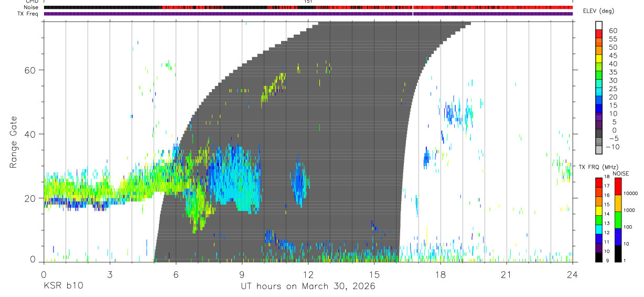Click the cyan swatch in TX FRQ legend
Screen dimensions: 644x297
click(599, 229)
